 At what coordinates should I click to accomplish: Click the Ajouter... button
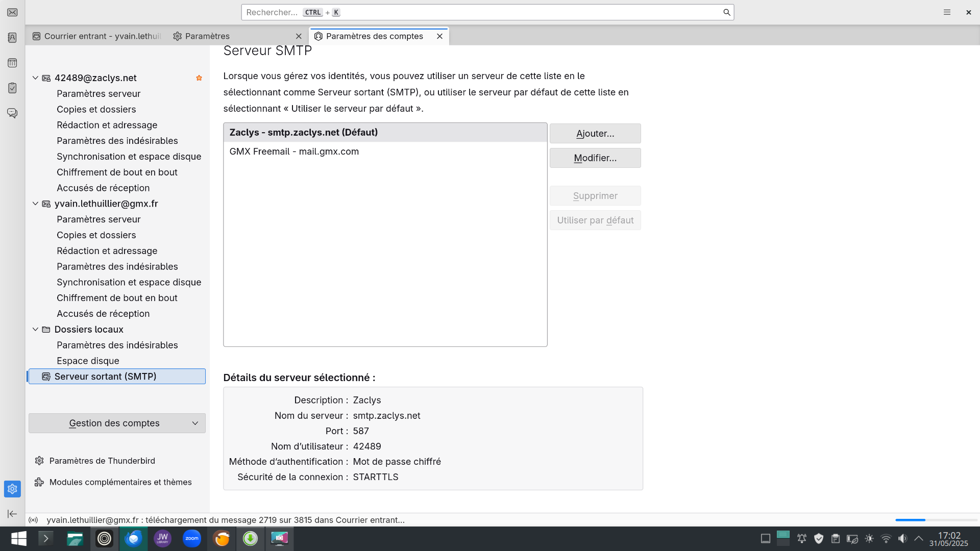595,134
